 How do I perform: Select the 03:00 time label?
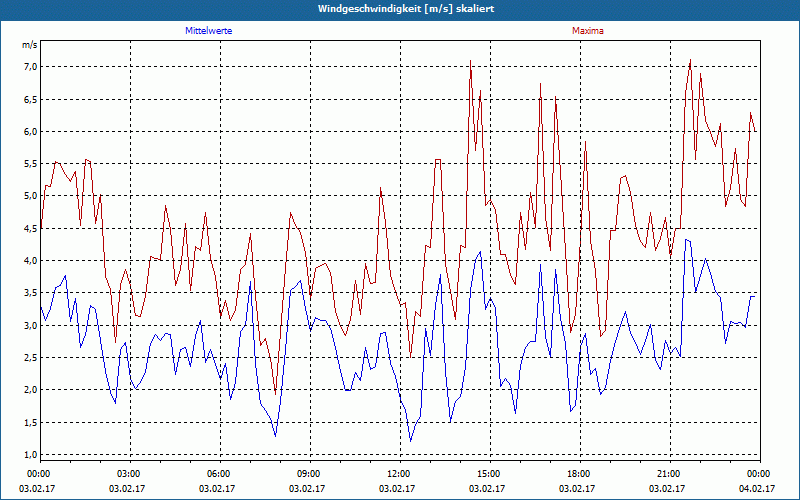pos(129,473)
